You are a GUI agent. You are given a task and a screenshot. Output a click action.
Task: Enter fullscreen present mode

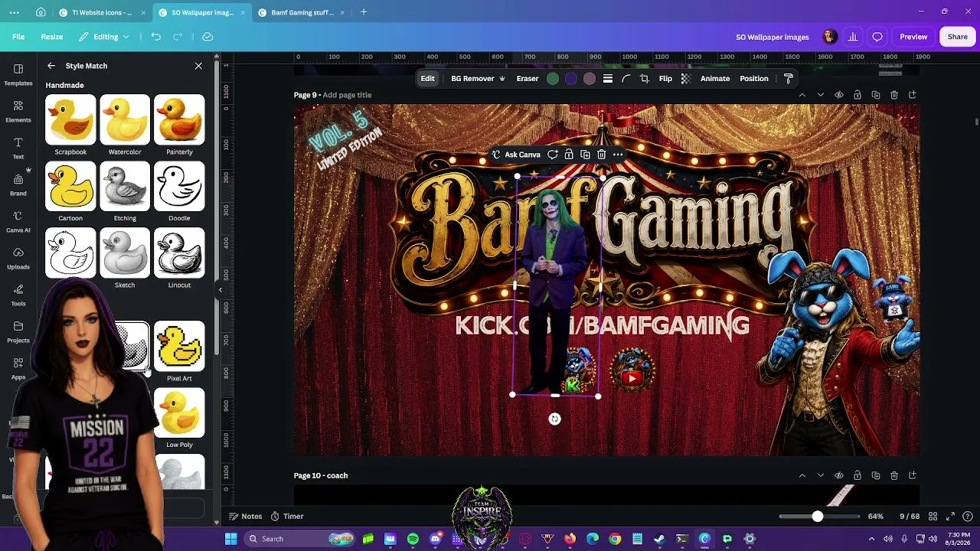pyautogui.click(x=950, y=517)
